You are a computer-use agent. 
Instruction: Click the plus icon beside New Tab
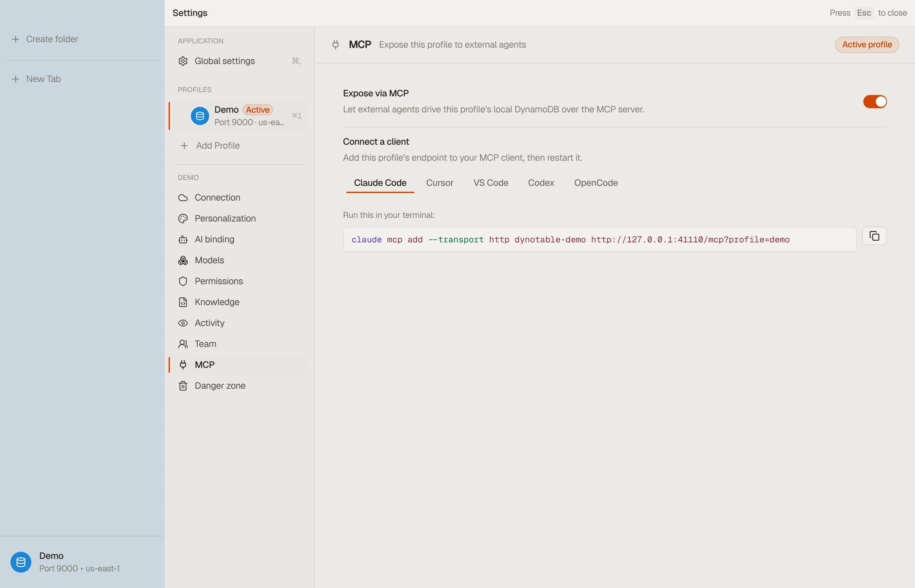click(16, 79)
